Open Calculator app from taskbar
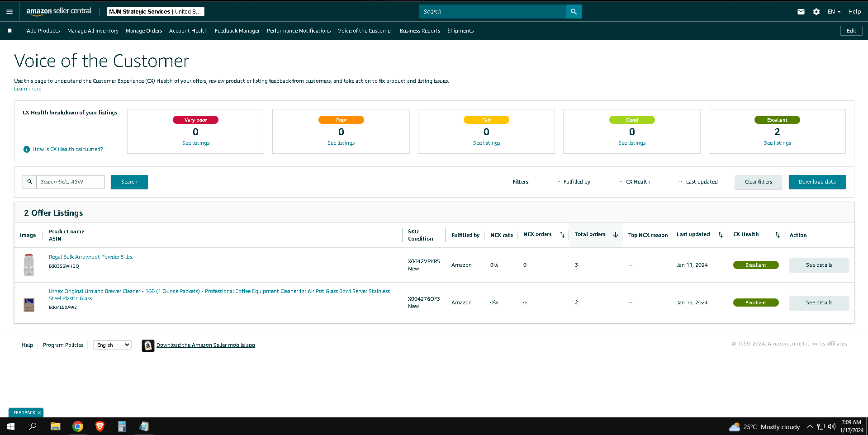The image size is (868, 435). click(x=122, y=426)
